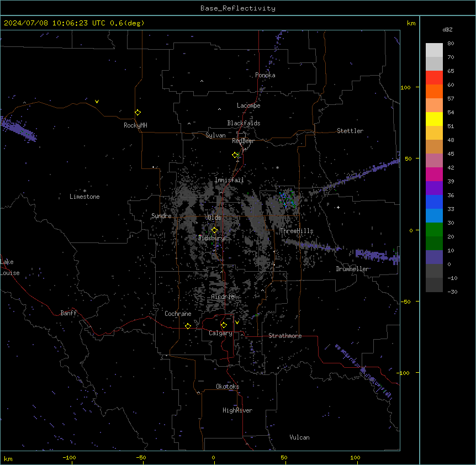This screenshot has height=465, width=476.
Task: Pick the yellow 51-54 dBZ legend swatch
Action: click(x=434, y=119)
